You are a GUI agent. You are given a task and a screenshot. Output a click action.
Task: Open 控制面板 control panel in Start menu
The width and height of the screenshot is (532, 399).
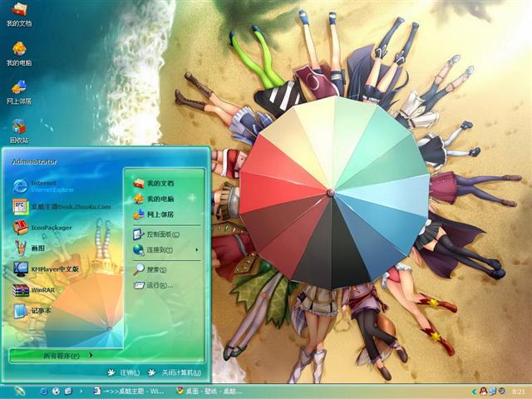[x=156, y=234]
